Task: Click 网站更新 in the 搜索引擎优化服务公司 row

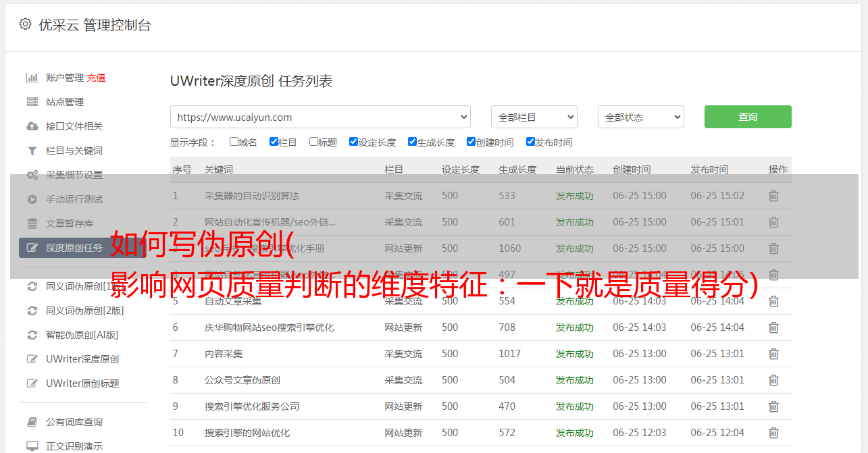Action: 403,406
